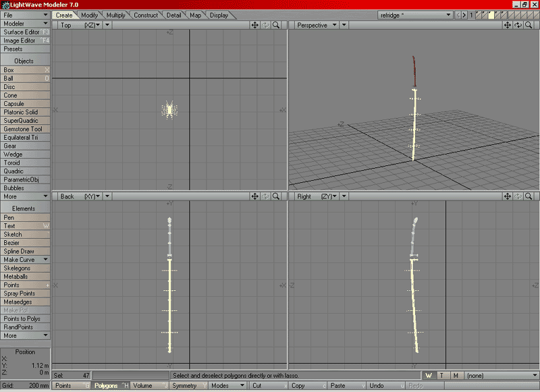Open the Top (XZ) view type dropdown
Viewport: 540px width, 392px height.
pos(80,25)
